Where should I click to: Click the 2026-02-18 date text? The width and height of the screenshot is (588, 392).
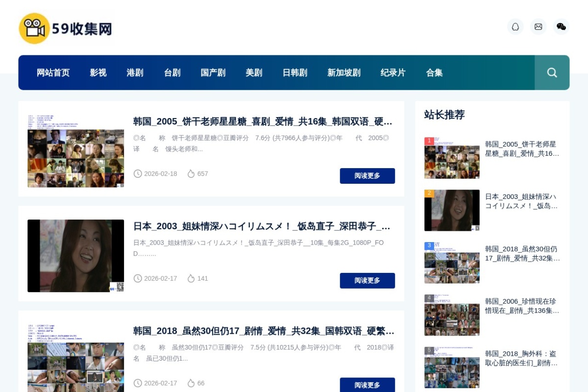coord(161,174)
